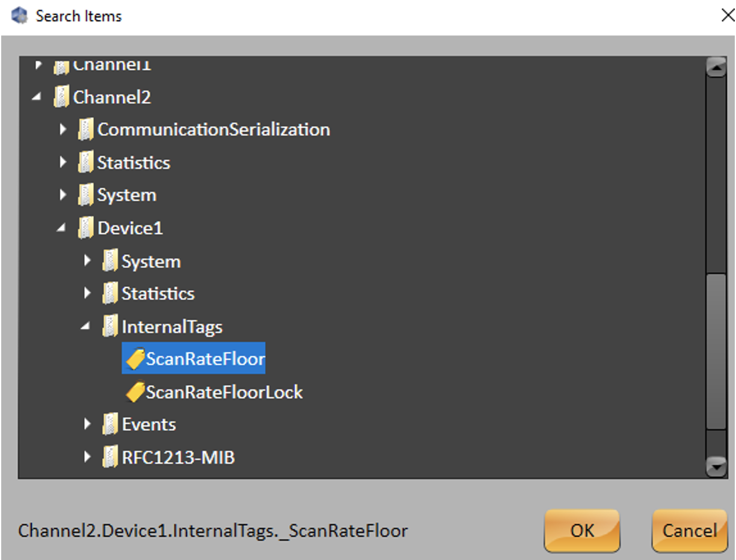The image size is (736, 560).
Task: Select the Statistics item under Device1
Action: click(158, 294)
